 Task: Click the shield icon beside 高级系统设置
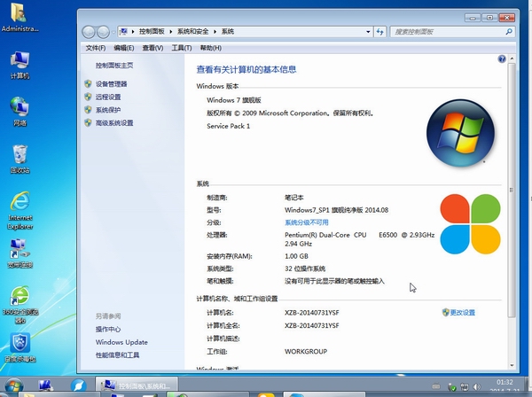pos(88,122)
